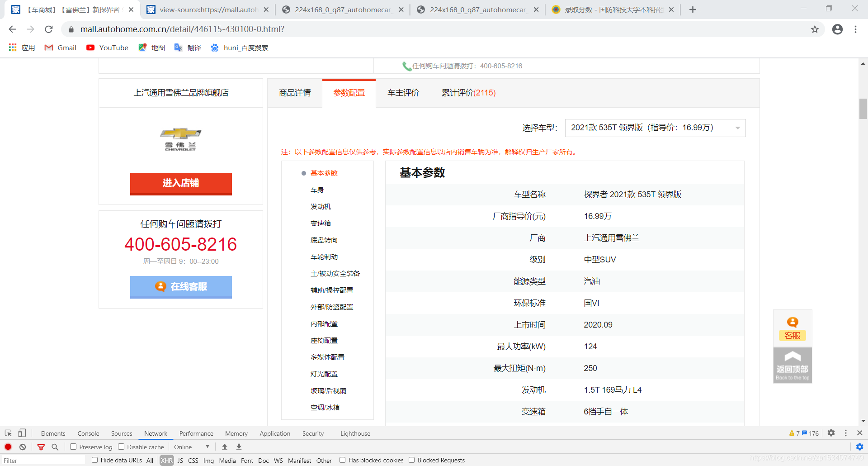Show All request types filter

150,461
